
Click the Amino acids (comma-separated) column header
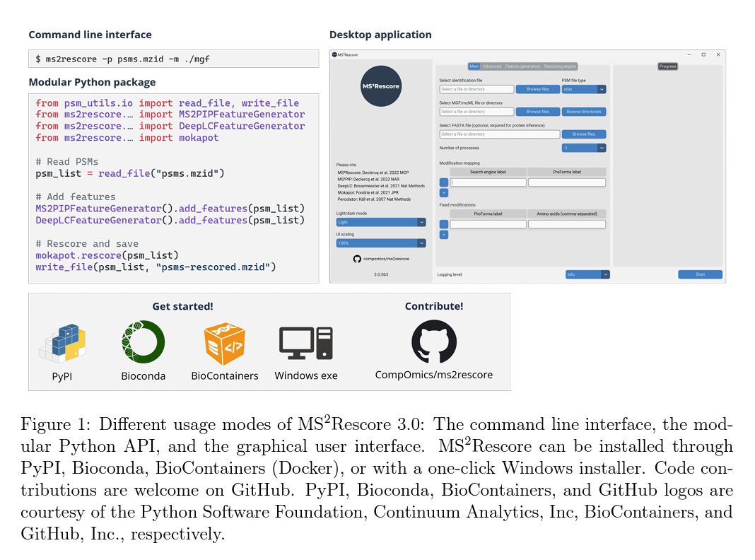[567, 214]
